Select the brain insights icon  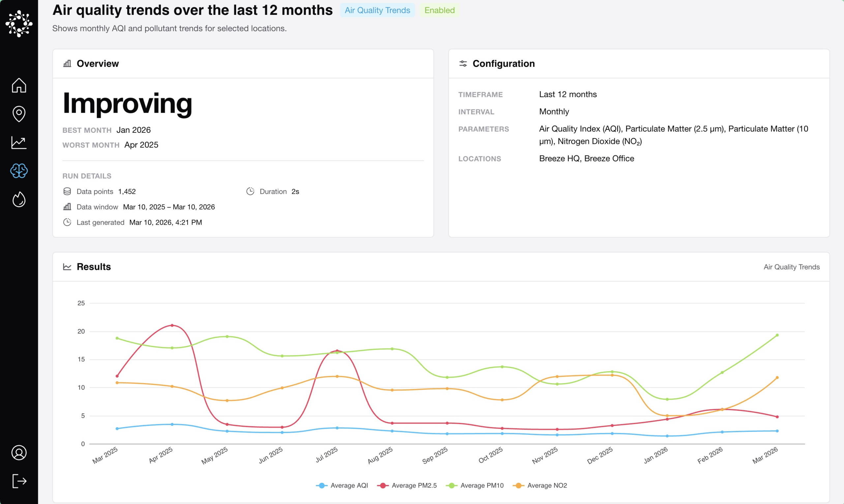[19, 171]
